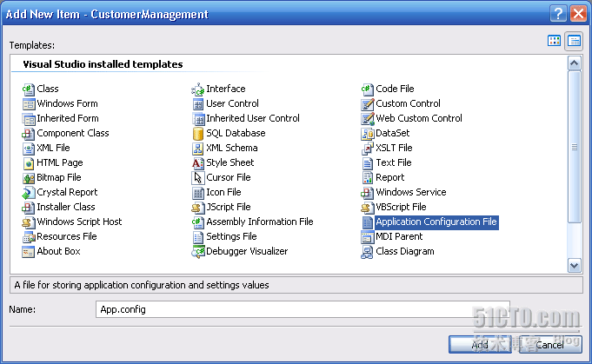Viewport: 592px width, 364px height.
Task: Select the "Settings File" template label
Action: (231, 236)
